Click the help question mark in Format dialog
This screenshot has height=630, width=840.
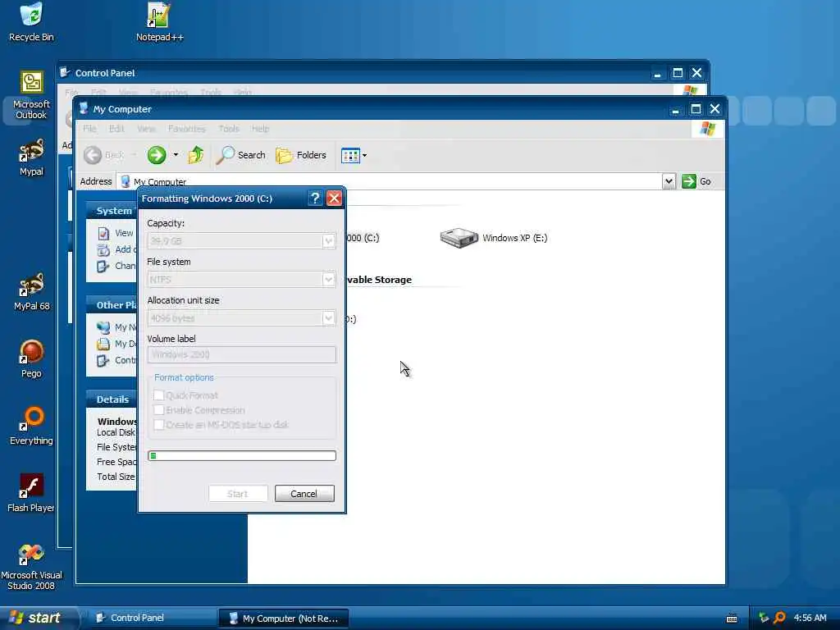(x=315, y=199)
